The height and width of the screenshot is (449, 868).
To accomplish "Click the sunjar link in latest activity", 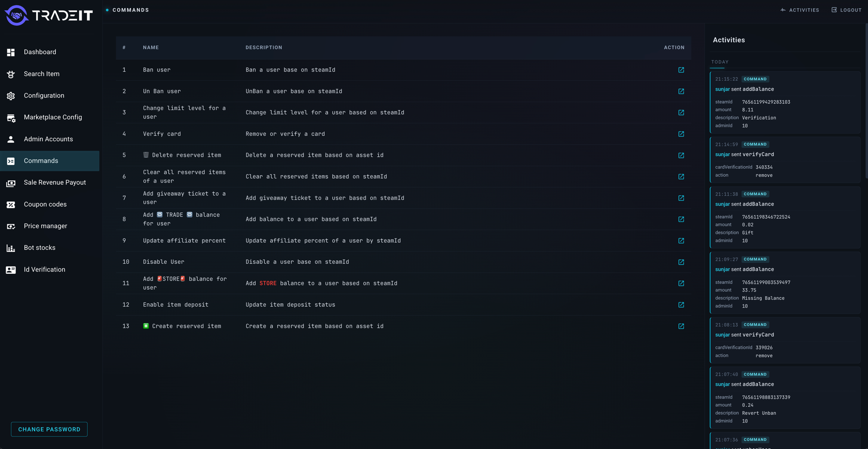I will click(722, 89).
